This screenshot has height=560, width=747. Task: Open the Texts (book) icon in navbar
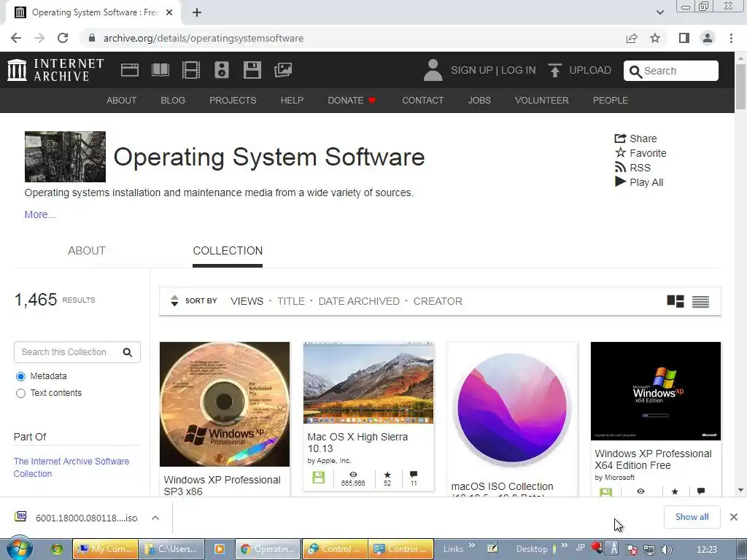click(x=160, y=70)
